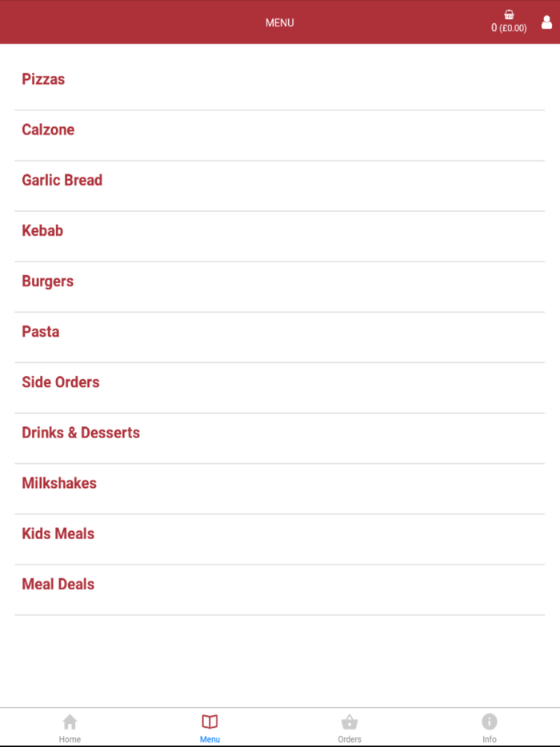Show Drinks & Desserts items

tap(81, 432)
